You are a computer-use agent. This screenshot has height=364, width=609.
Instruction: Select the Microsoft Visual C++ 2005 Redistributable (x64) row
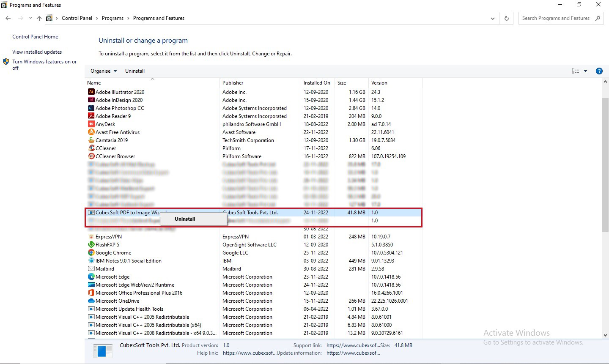point(254,325)
